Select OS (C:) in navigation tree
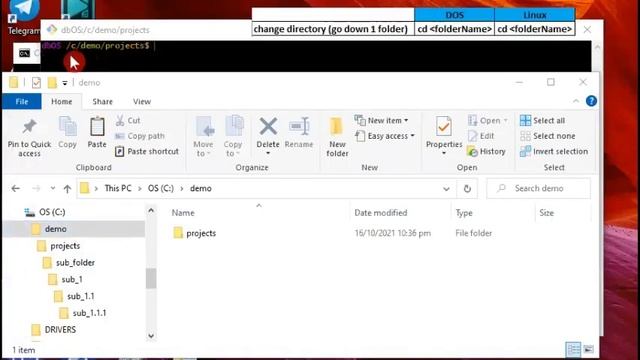 (52, 212)
